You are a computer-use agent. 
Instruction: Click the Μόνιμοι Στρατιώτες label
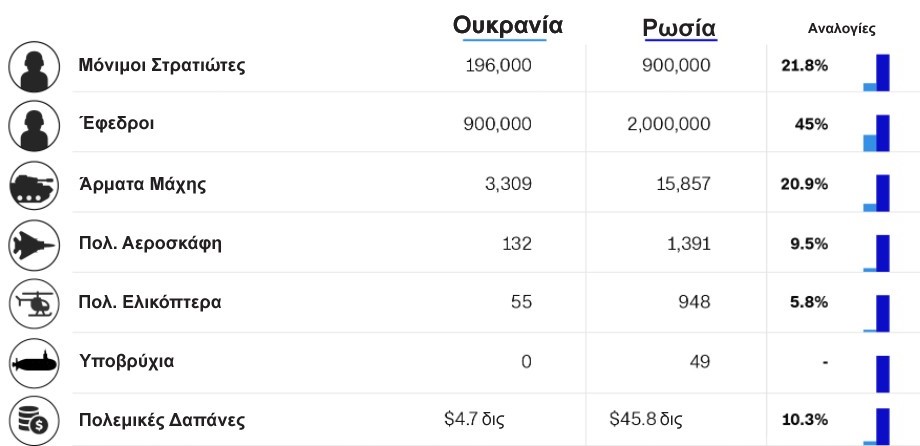[x=162, y=65]
